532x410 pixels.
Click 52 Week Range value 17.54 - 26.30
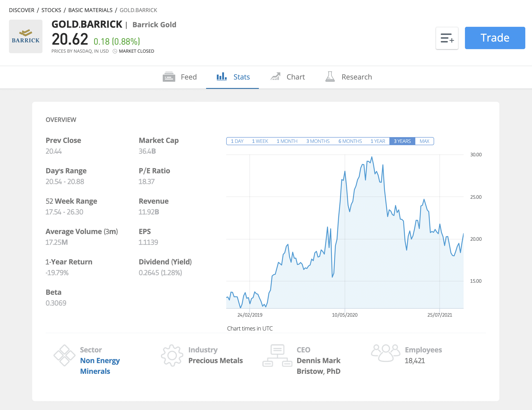click(64, 212)
